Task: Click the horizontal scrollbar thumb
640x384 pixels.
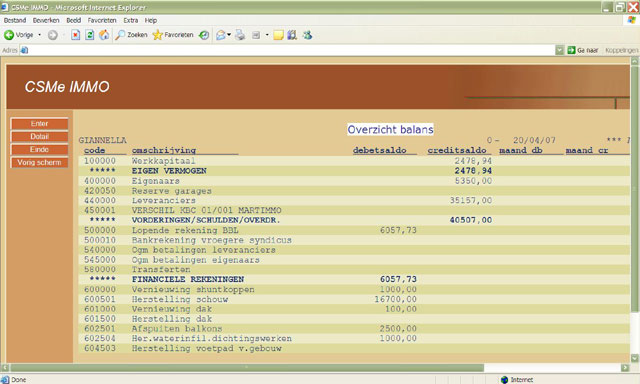Action: tap(247, 368)
